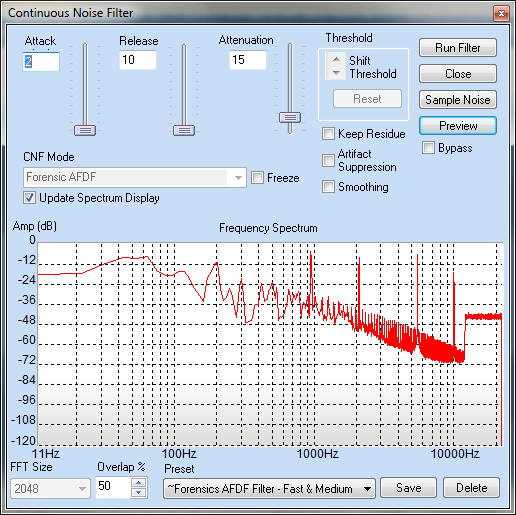Viewport: 516px width, 515px height.
Task: Click the Amp (dB) axis label
Action: click(x=35, y=226)
